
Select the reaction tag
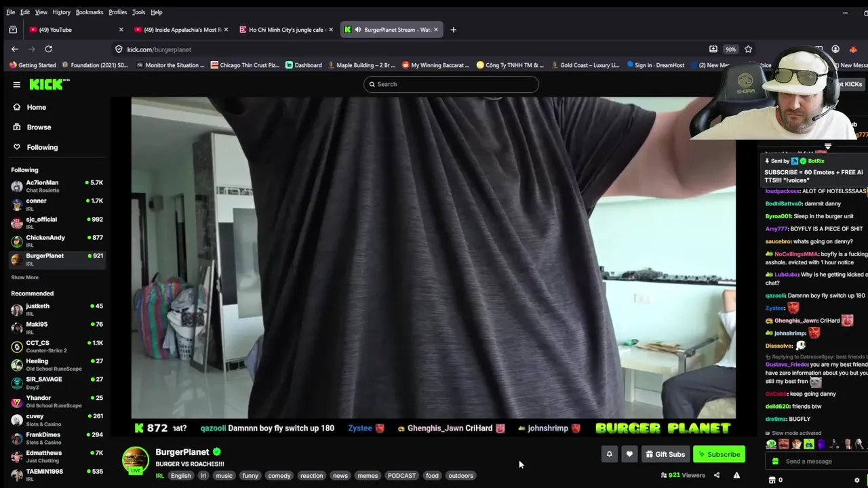point(311,476)
